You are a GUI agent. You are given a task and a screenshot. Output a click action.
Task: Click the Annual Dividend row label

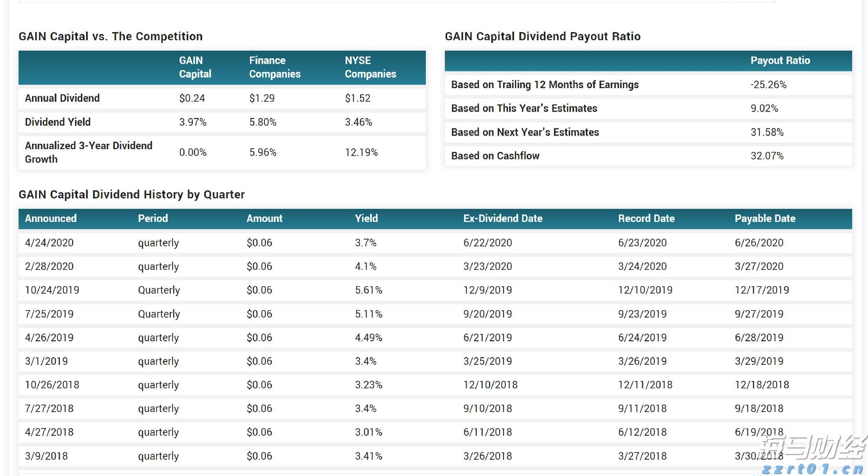tap(62, 99)
